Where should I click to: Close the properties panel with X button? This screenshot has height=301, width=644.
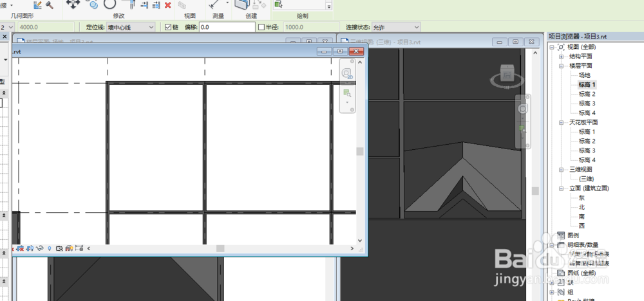click(x=5, y=37)
